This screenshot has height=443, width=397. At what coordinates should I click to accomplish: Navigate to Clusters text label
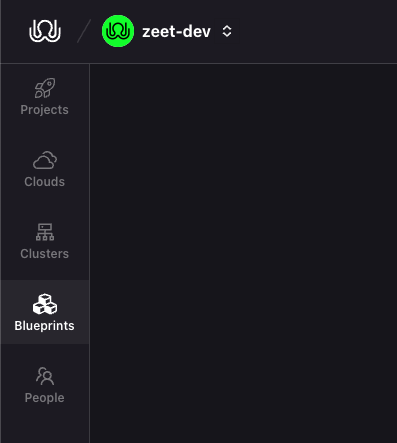coord(45,254)
